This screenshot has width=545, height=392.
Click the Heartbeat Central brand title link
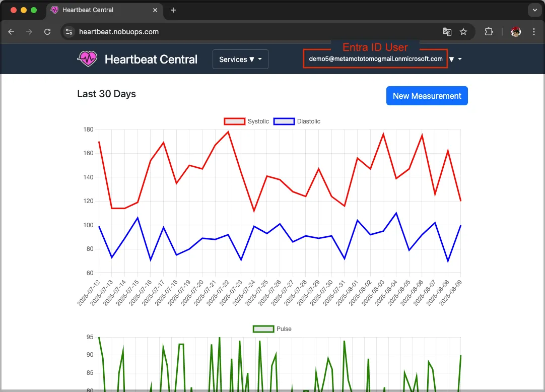pos(151,59)
